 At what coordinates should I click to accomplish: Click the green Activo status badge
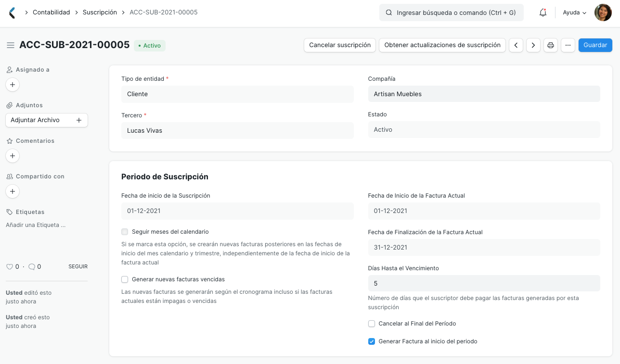(150, 46)
